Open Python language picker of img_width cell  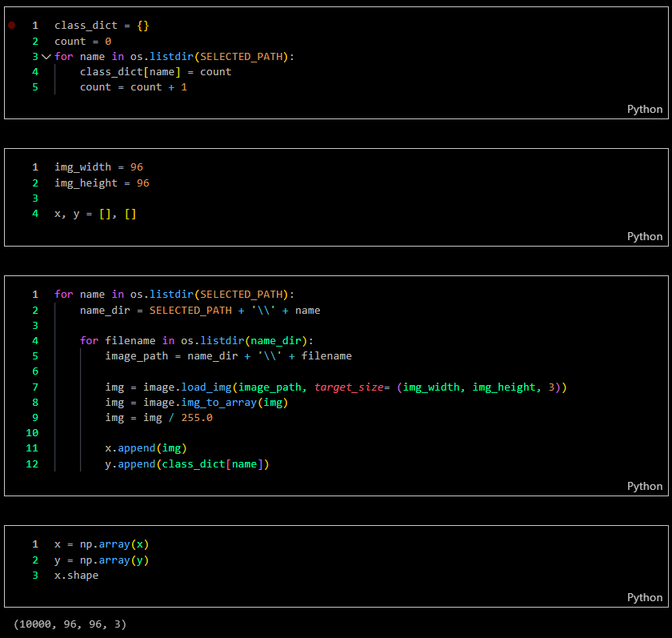point(644,237)
